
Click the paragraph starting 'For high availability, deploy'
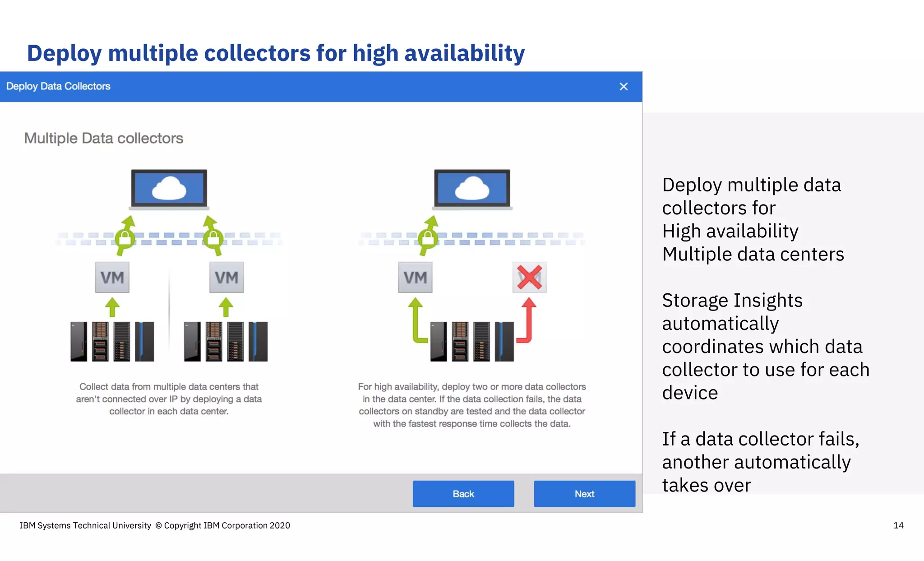472,405
